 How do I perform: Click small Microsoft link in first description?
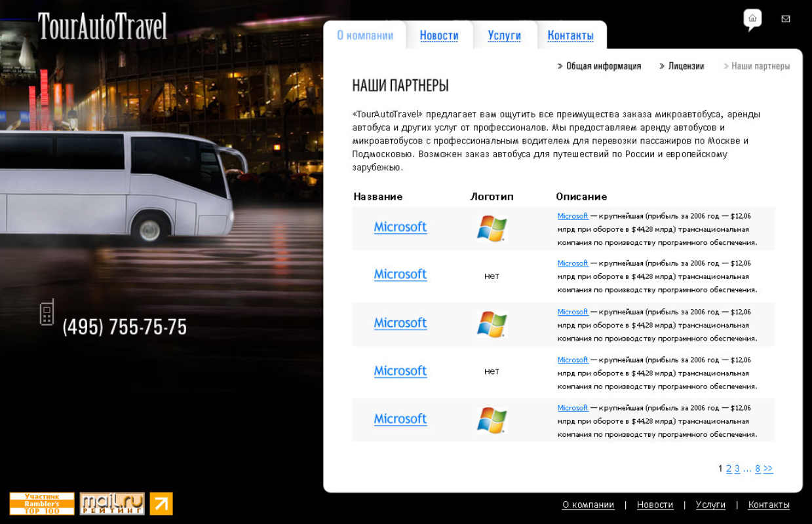pos(573,216)
